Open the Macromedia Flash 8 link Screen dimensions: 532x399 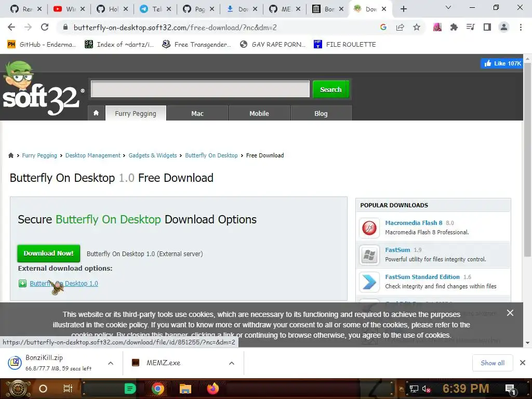pyautogui.click(x=414, y=223)
